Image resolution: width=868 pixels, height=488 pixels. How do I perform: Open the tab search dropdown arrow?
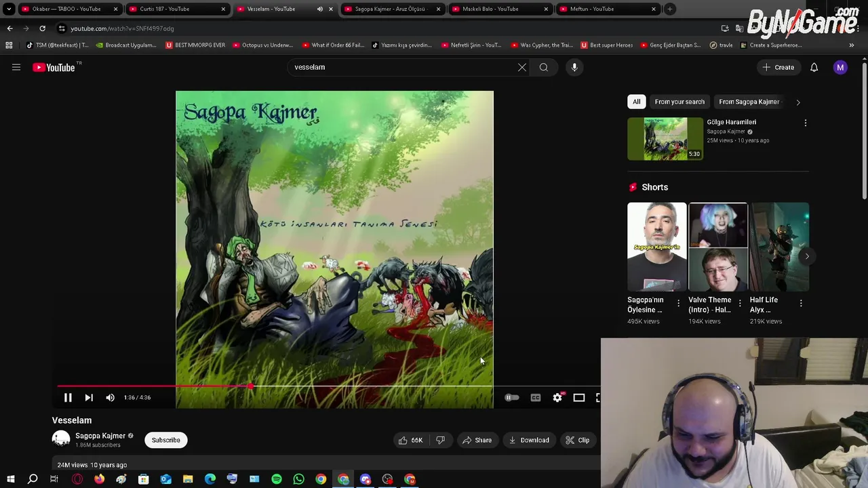click(x=9, y=9)
